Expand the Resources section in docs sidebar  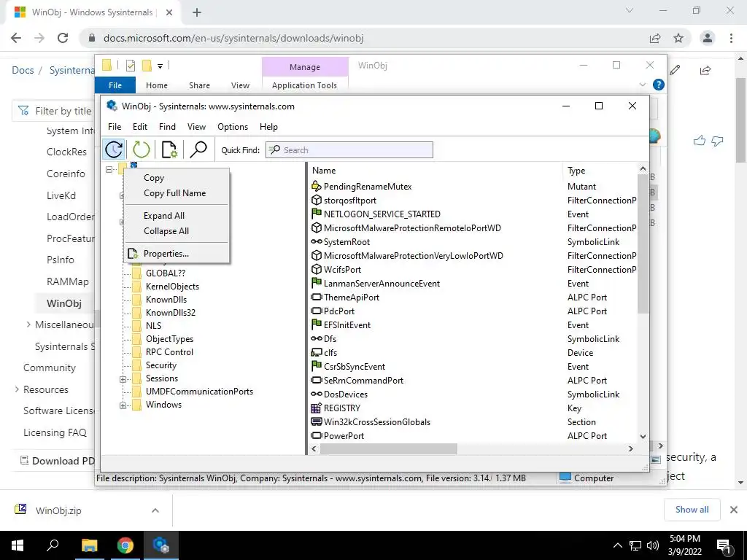tap(18, 389)
